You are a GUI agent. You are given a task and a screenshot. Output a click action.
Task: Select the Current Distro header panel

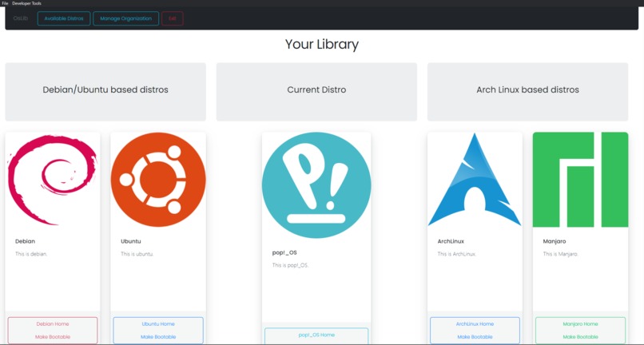(x=316, y=92)
